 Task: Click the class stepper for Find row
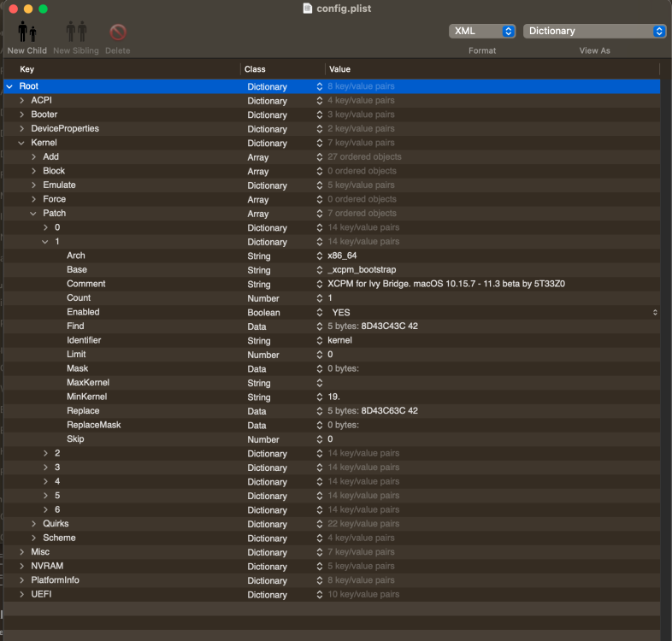pos(320,326)
